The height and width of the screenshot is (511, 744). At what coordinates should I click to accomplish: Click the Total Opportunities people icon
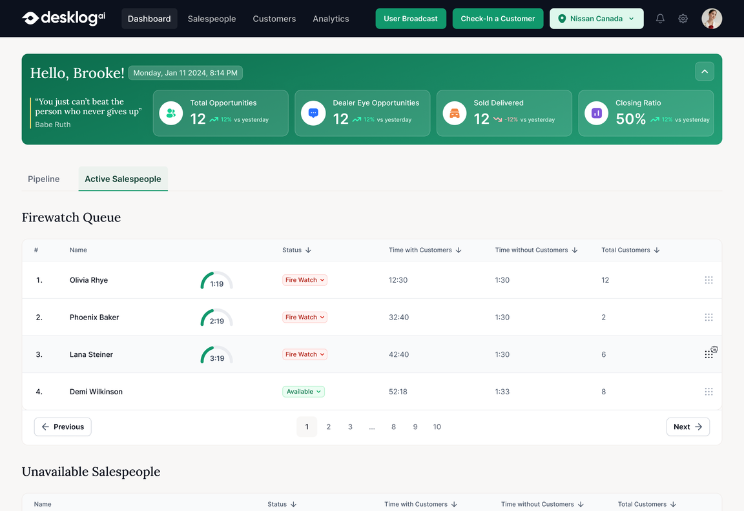(171, 113)
